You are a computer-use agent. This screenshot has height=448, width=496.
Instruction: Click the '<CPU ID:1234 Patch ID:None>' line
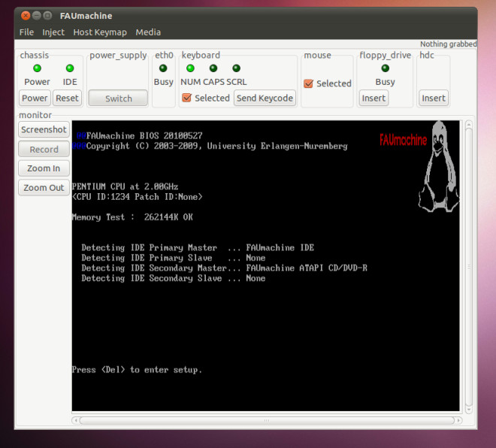coord(137,197)
